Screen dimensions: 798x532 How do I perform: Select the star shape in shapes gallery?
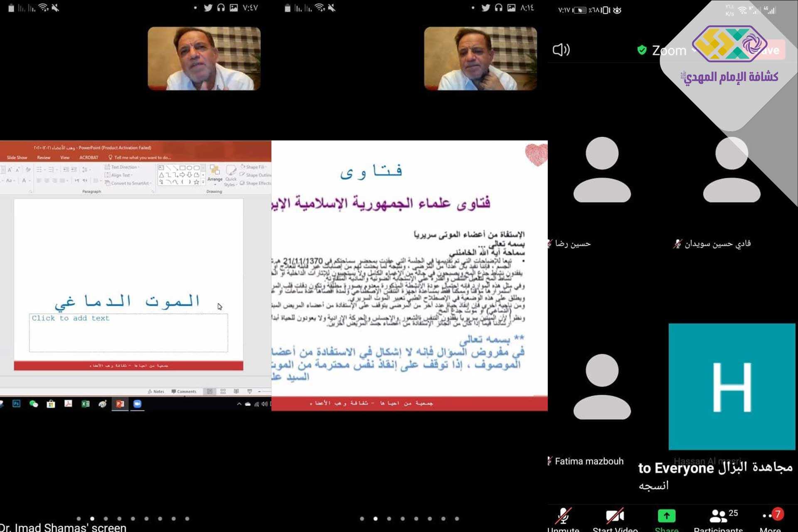pyautogui.click(x=196, y=182)
